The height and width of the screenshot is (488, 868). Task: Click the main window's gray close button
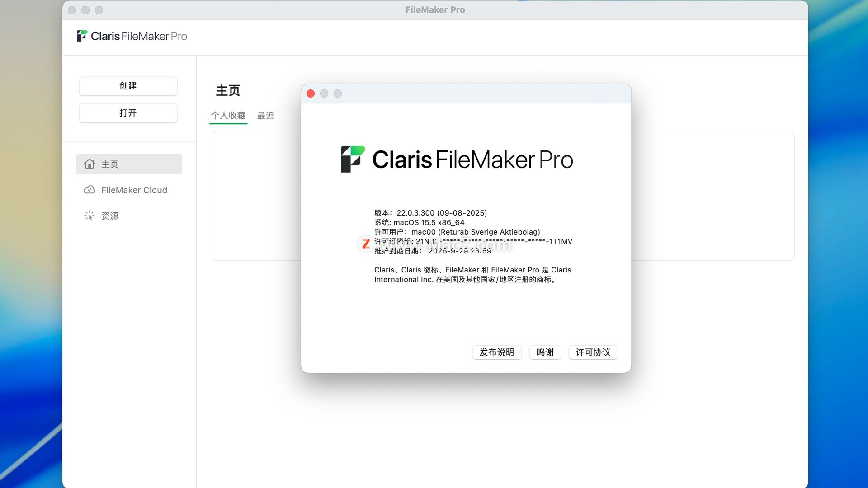coord(72,10)
